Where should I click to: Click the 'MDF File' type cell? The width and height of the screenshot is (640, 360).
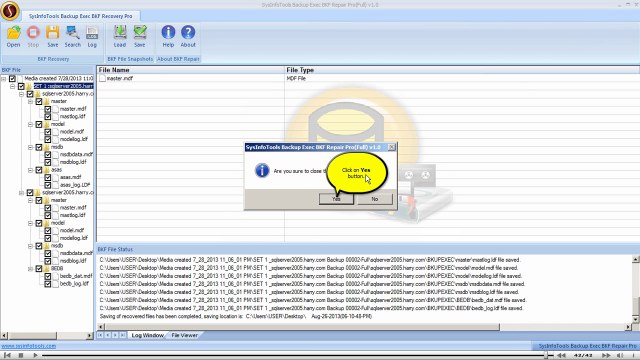click(296, 78)
